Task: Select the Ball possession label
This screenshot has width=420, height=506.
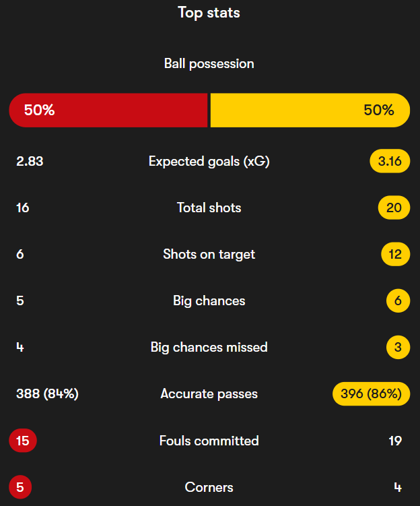Action: pos(209,64)
